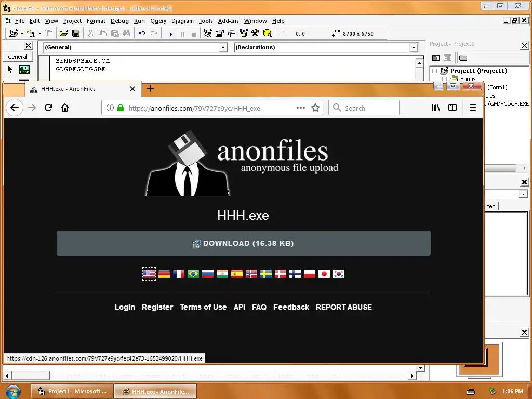
Task: Open the Properties Window toolbar icon
Action: tap(220, 33)
